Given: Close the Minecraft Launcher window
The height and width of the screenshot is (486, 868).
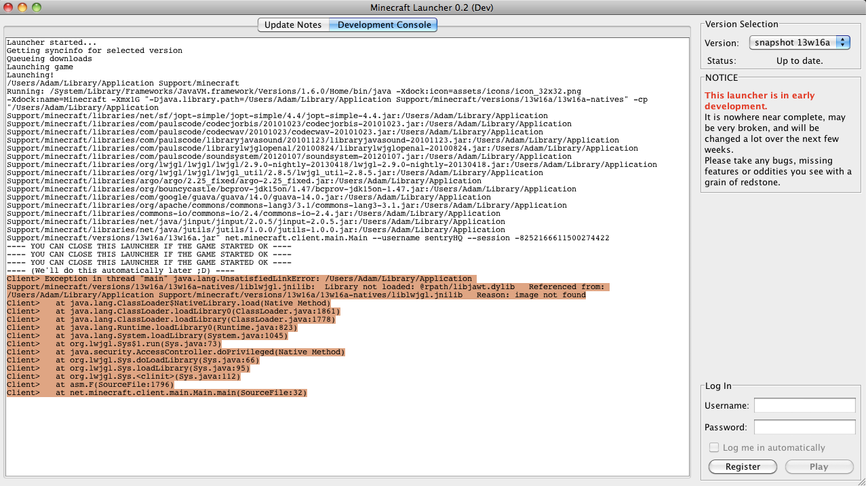Looking at the screenshot, I should [8, 7].
